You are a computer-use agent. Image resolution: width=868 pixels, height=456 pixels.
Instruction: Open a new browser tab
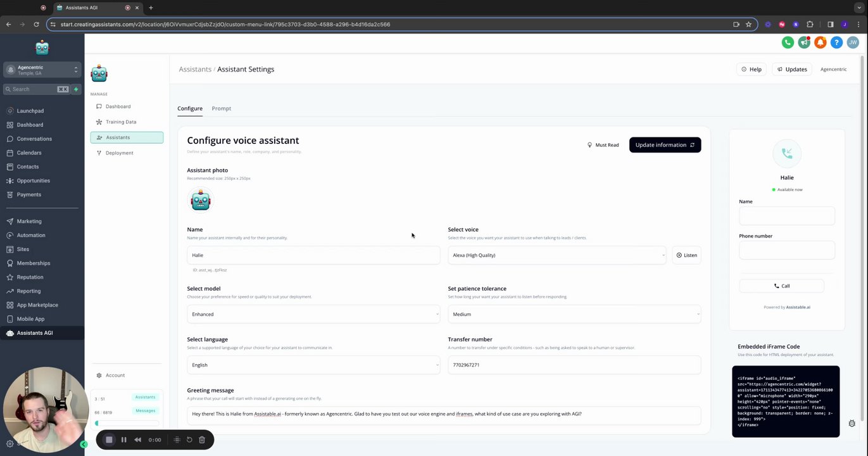tap(151, 8)
